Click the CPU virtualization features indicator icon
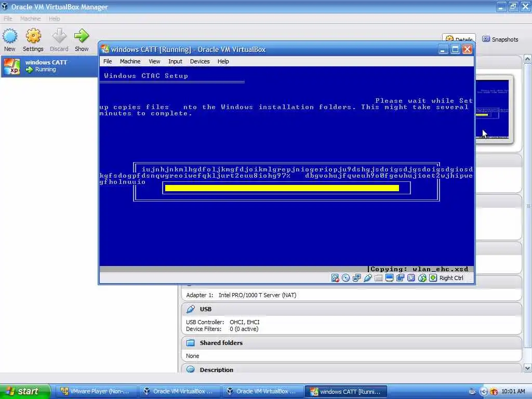Screen dimensions: 532x399 411,278
